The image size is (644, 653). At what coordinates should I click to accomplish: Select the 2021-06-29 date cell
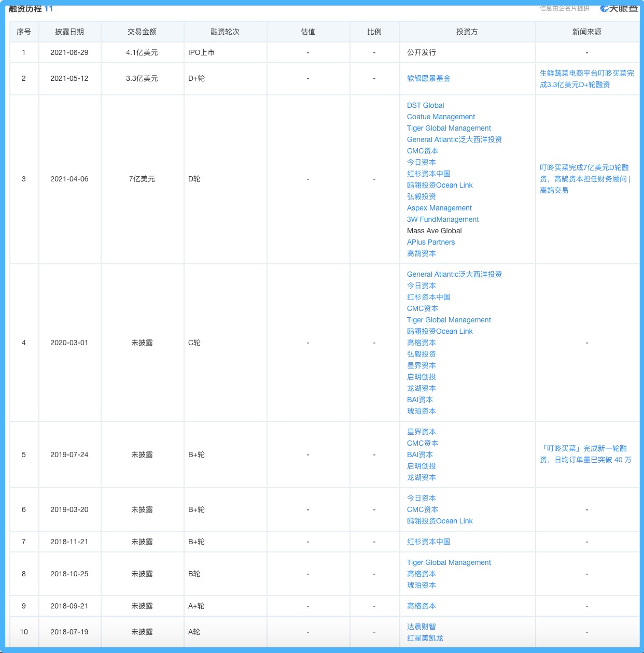(x=69, y=52)
